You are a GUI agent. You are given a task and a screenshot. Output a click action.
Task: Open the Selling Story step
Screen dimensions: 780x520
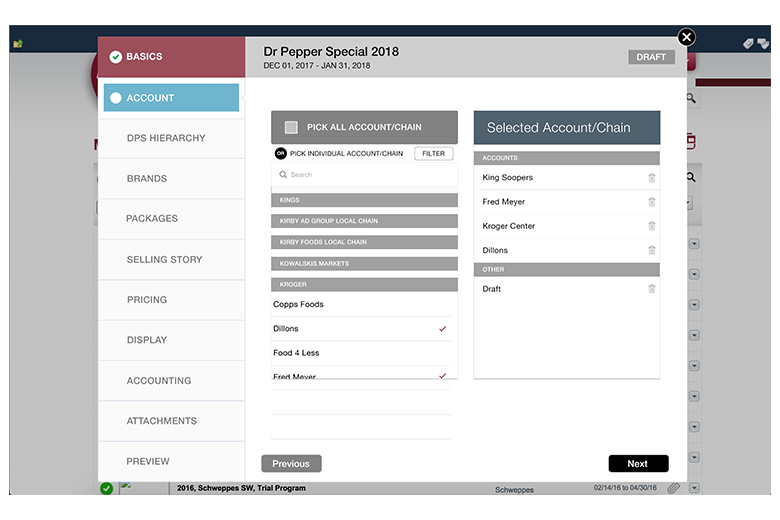[x=171, y=260]
